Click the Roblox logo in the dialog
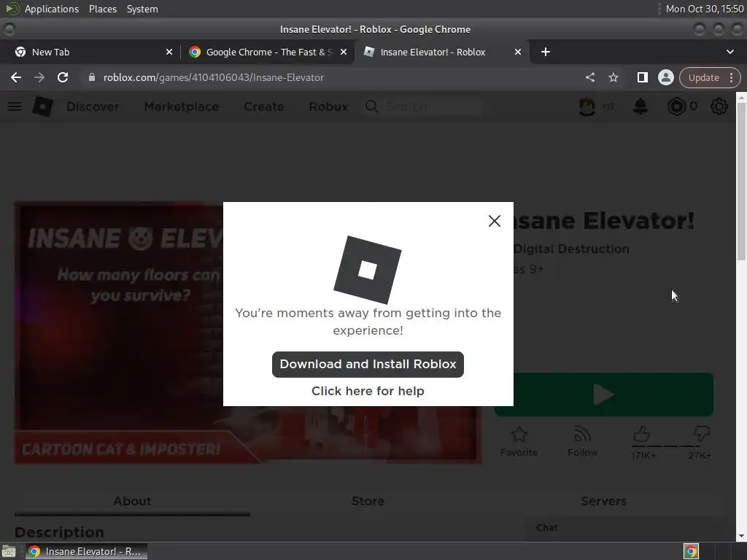This screenshot has width=747, height=560. coord(368,270)
